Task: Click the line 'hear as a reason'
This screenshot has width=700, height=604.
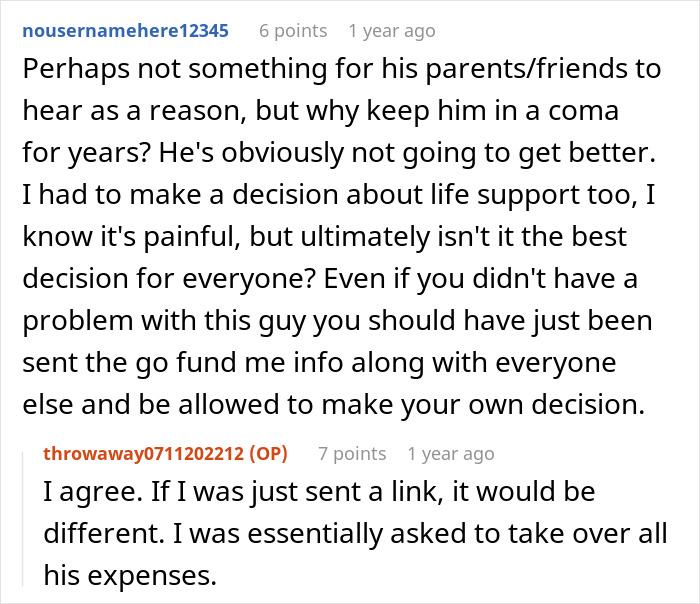Action: coord(321,111)
